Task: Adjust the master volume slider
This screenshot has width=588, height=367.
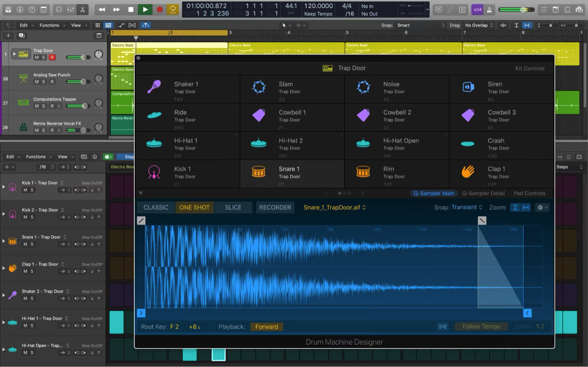Action: tap(523, 9)
